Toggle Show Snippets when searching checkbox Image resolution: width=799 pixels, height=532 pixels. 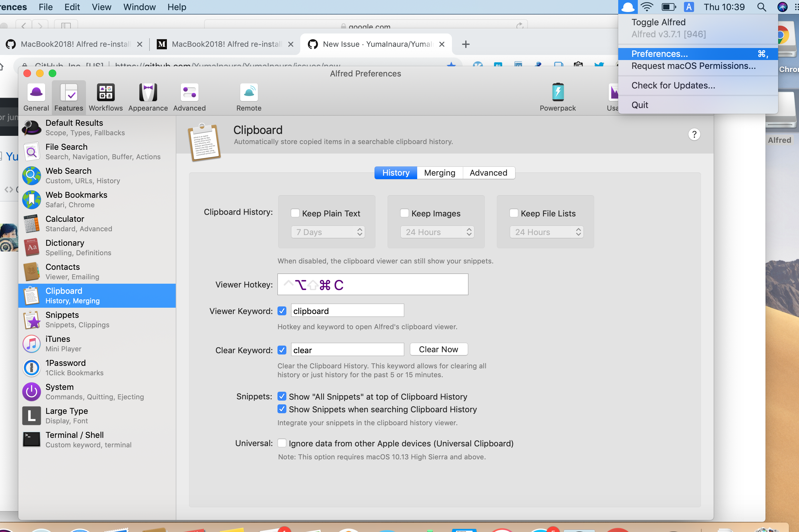coord(282,409)
